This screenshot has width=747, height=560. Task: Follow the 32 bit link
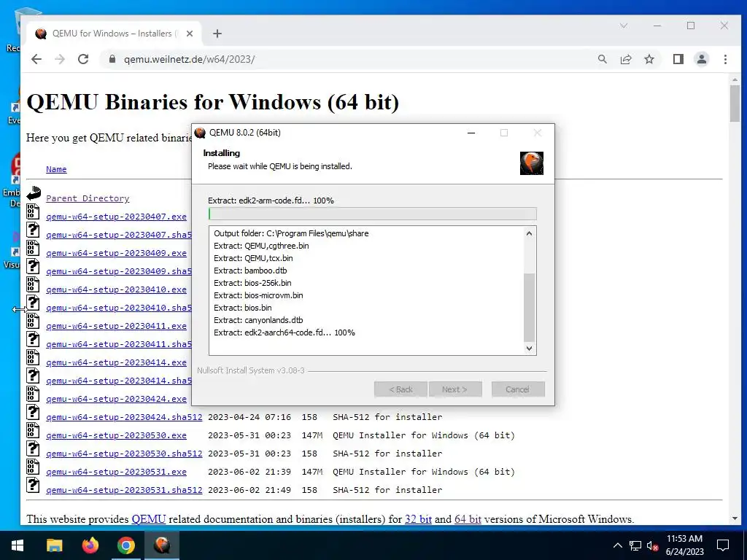[418, 519]
